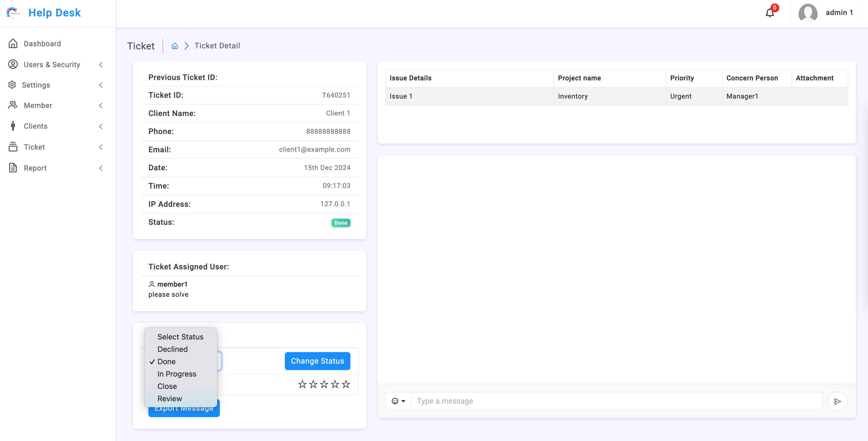Click the Change Status button

[317, 361]
